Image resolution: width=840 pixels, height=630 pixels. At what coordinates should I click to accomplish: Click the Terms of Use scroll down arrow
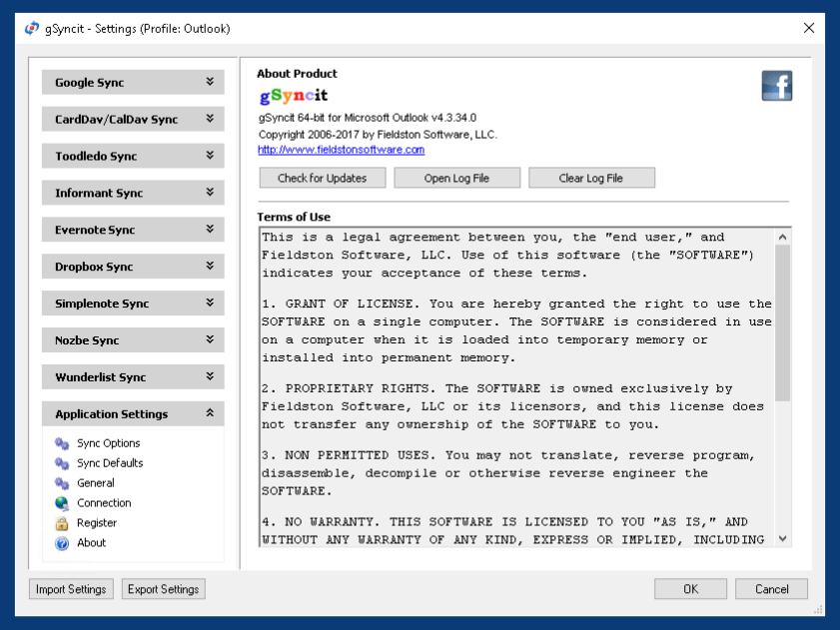click(783, 538)
